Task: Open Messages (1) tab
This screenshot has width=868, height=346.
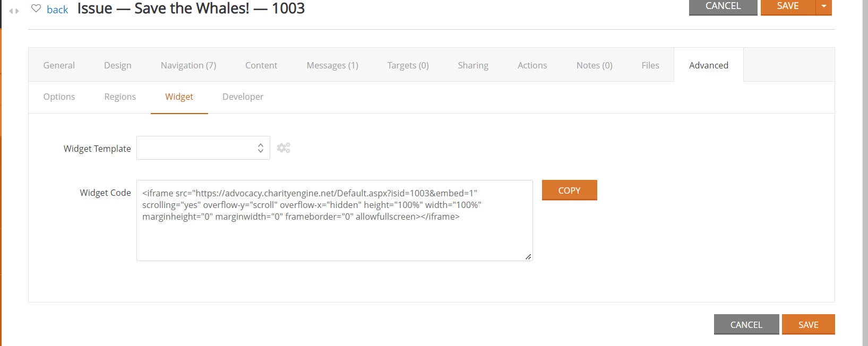Action: coord(332,65)
